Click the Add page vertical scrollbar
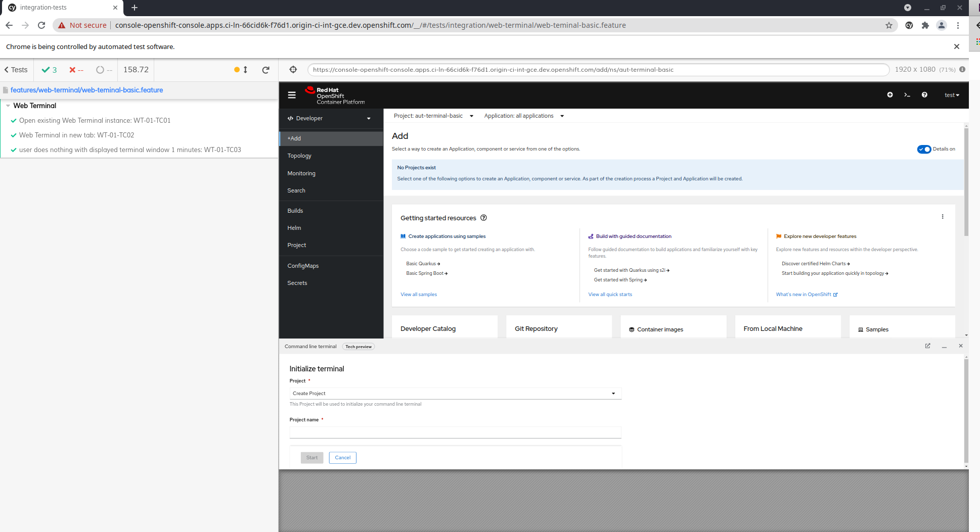 tap(966, 182)
